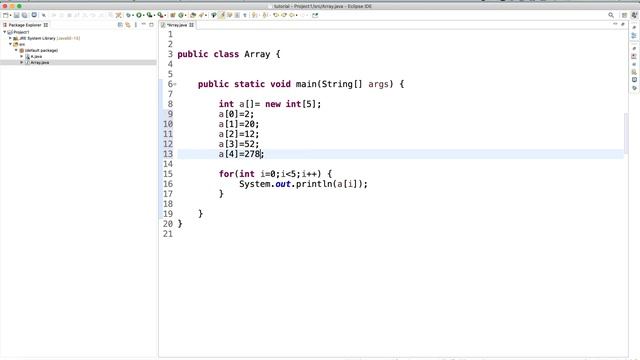Toggle Word Wrap in the toolbar
Viewport: 640px width, 360px height.
coord(229,15)
